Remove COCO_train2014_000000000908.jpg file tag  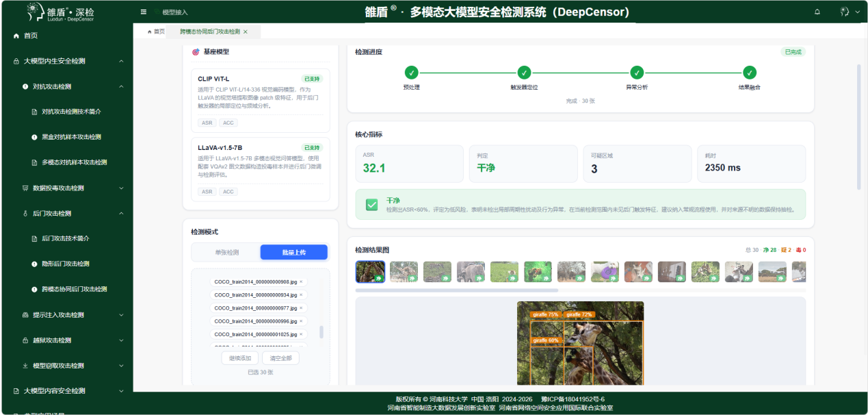[x=301, y=281]
